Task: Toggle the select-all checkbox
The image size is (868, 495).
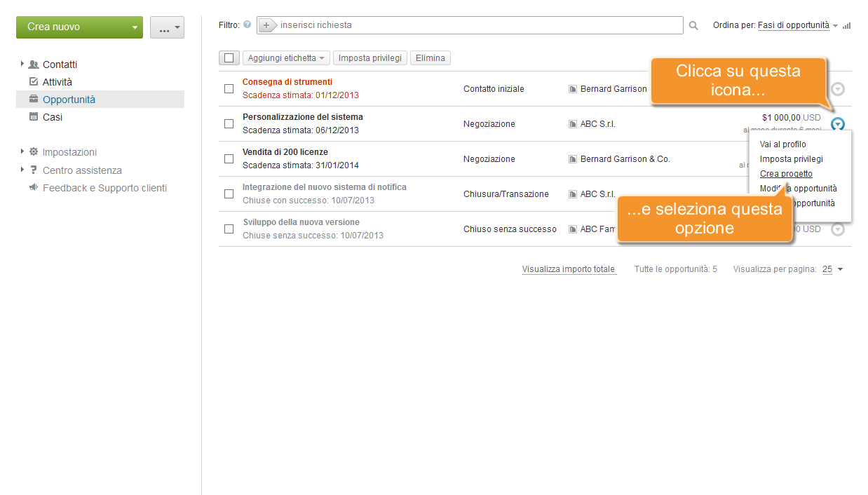Action: 229,58
